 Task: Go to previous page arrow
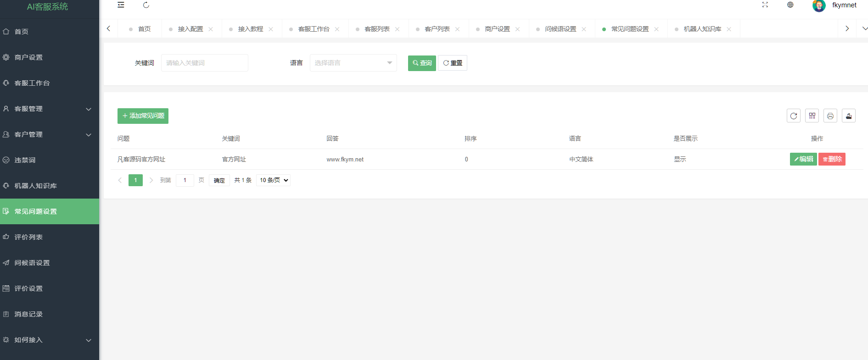point(120,180)
